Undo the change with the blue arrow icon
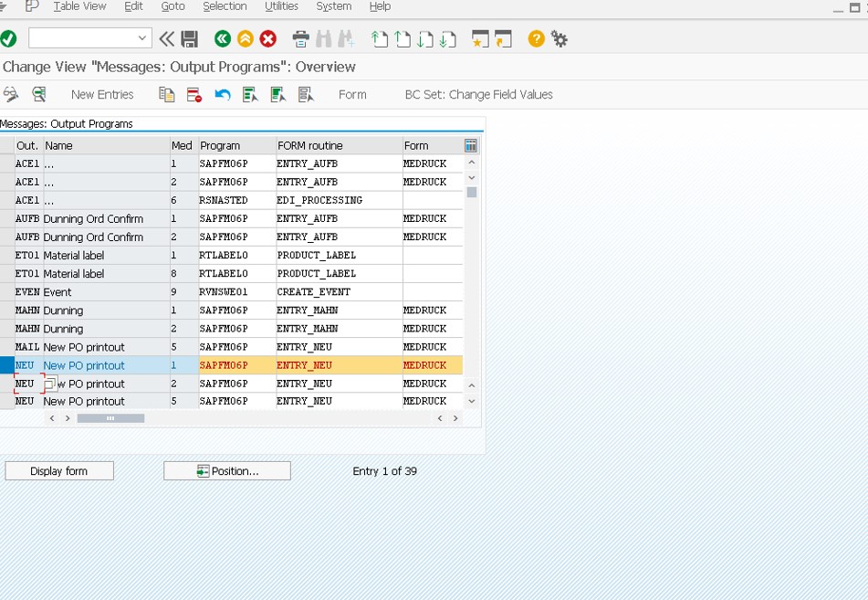This screenshot has height=600, width=868. click(223, 94)
